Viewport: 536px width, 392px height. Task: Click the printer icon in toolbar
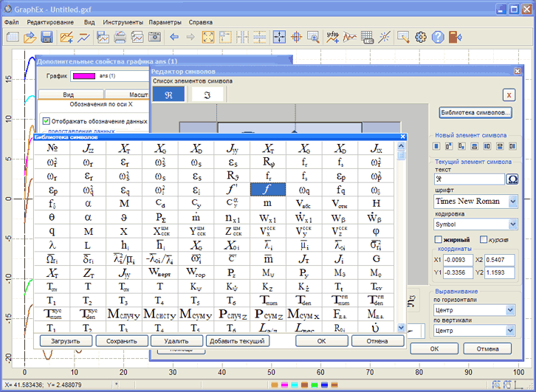click(119, 37)
